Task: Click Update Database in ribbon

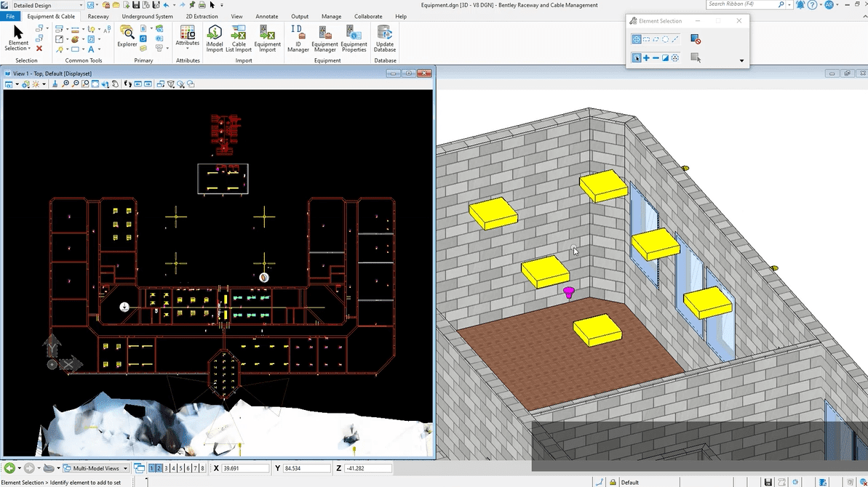Action: click(x=385, y=39)
